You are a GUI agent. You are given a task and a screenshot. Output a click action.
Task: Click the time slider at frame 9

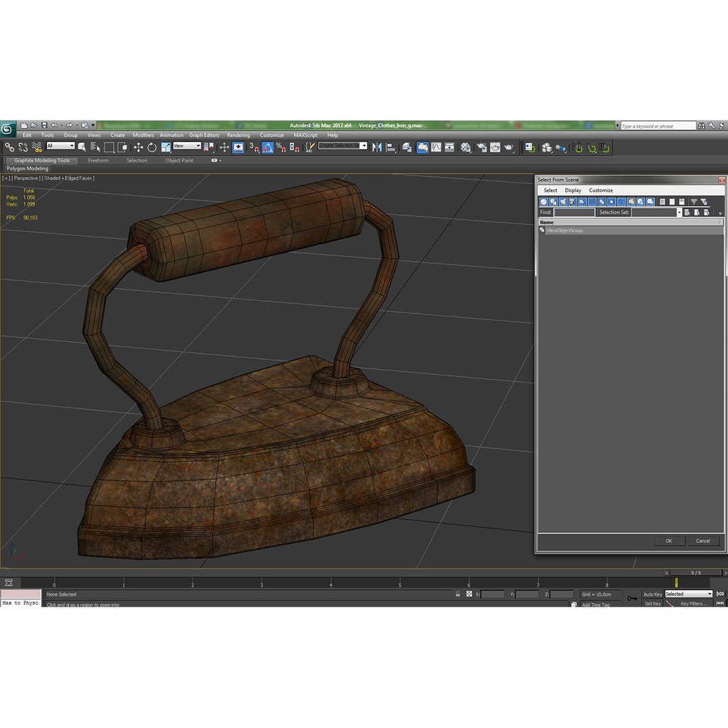tap(677, 582)
